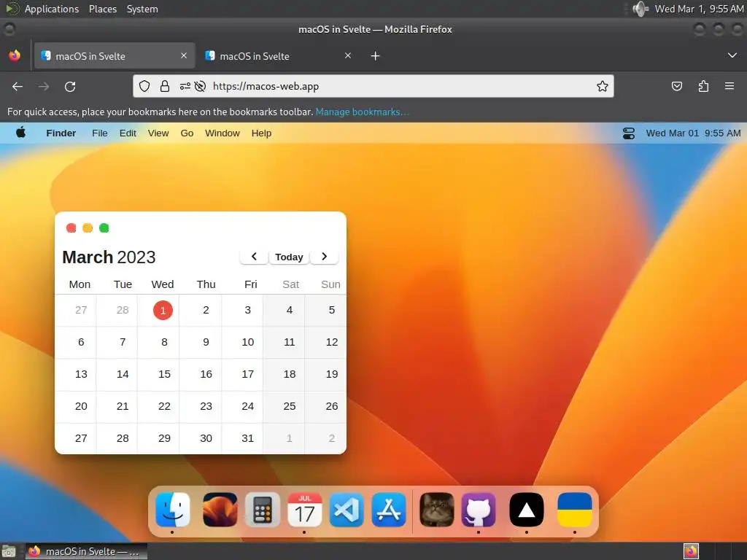This screenshot has height=560, width=747.
Task: Open Firefox extensions menu
Action: coord(703,86)
